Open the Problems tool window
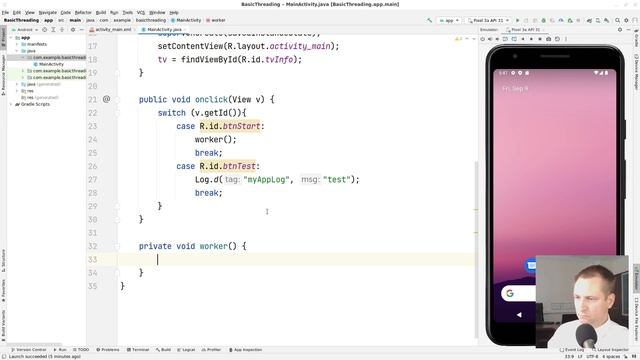The height and width of the screenshot is (360, 640). pyautogui.click(x=108, y=350)
